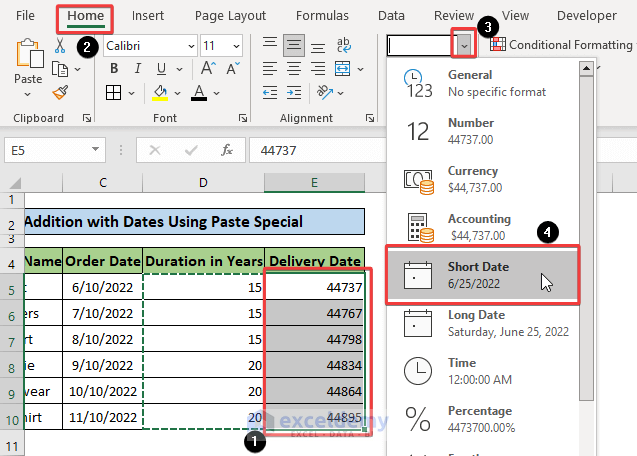Viewport: 637px width, 456px height.
Task: Align text right
Action: click(318, 69)
